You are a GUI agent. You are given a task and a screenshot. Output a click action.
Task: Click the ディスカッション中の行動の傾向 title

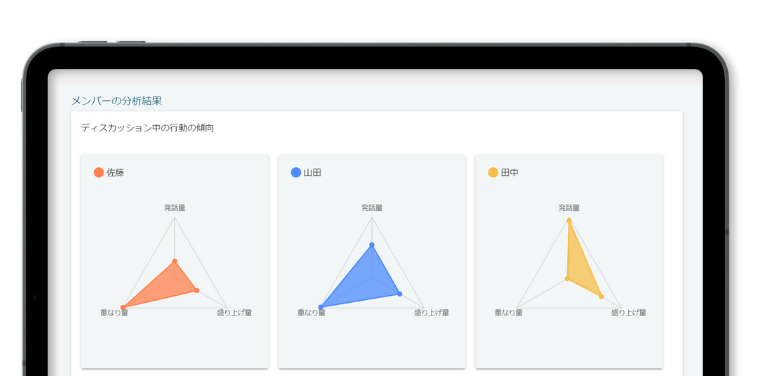[x=148, y=128]
